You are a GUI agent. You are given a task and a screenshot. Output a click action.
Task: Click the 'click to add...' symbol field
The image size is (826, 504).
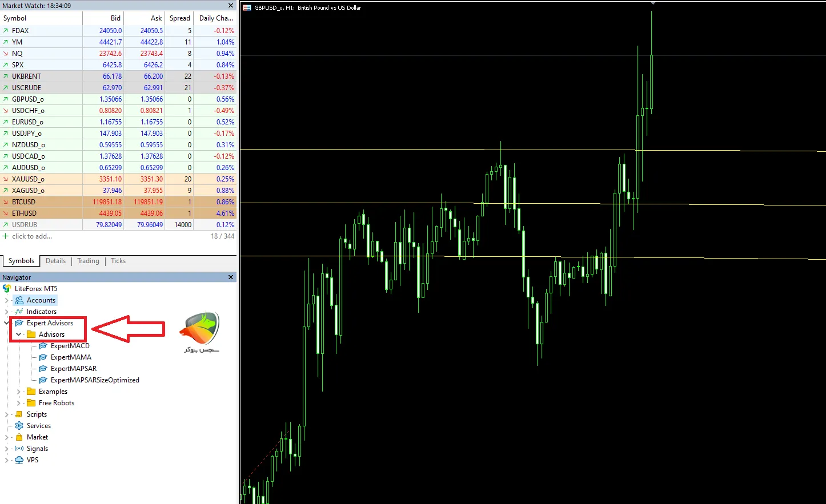coord(32,236)
